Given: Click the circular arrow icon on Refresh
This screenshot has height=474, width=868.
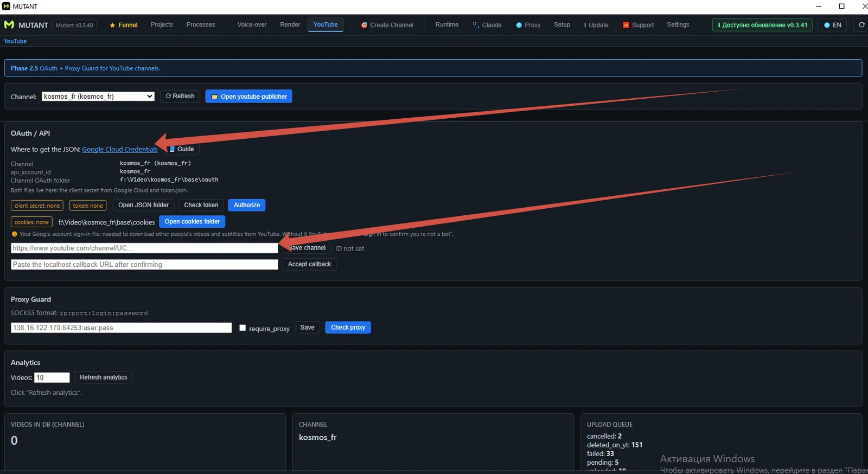Looking at the screenshot, I should pyautogui.click(x=168, y=96).
